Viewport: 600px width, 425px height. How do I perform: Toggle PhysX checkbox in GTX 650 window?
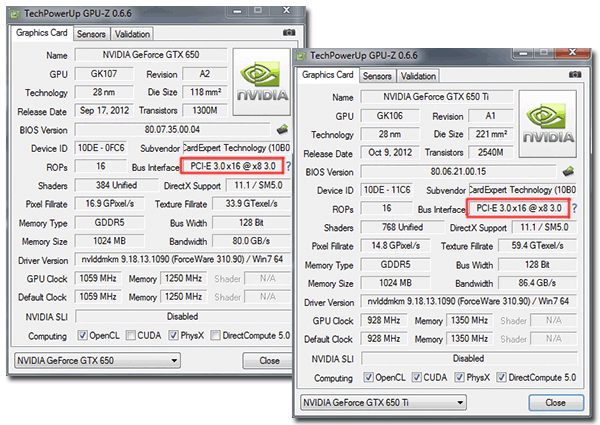tap(173, 335)
